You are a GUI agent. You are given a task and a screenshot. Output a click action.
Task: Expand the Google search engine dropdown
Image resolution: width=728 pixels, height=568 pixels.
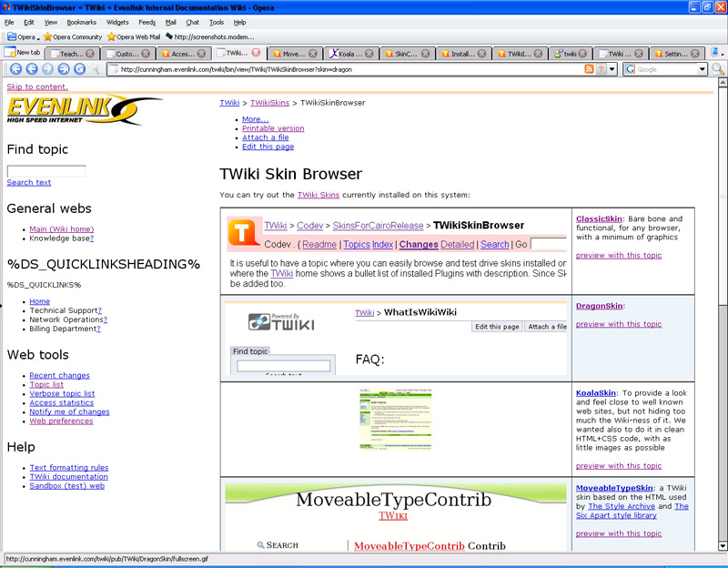(x=702, y=69)
